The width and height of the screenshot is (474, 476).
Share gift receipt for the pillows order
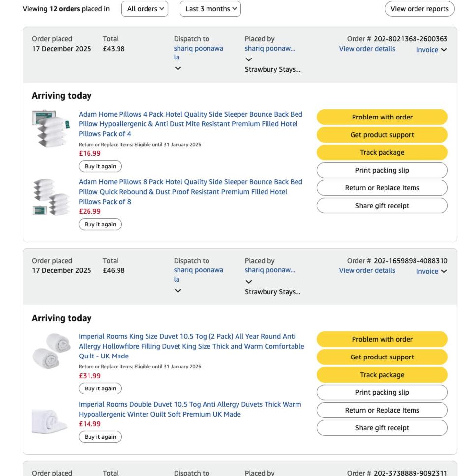pos(382,206)
